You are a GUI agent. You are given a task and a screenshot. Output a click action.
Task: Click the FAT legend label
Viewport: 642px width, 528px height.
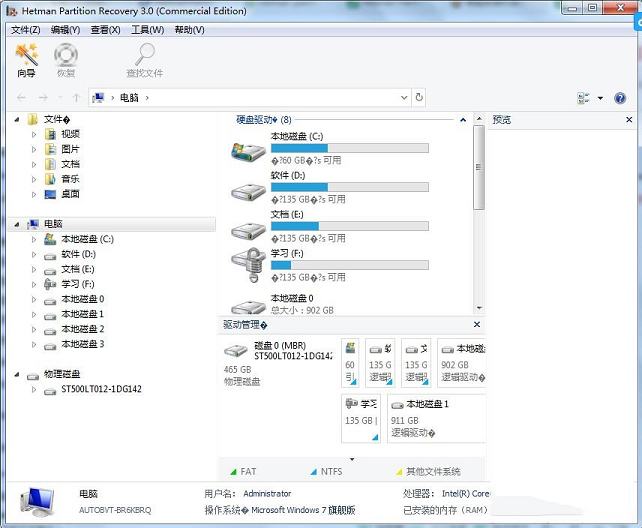248,472
